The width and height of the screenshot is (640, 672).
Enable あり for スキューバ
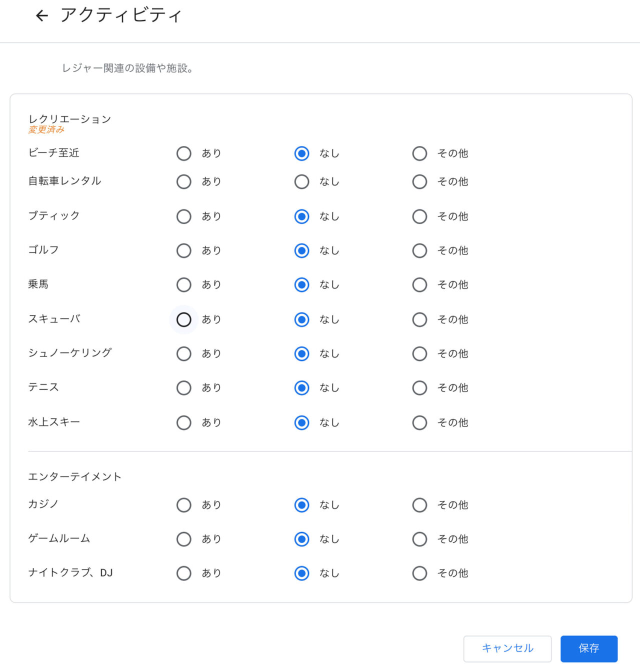[184, 319]
